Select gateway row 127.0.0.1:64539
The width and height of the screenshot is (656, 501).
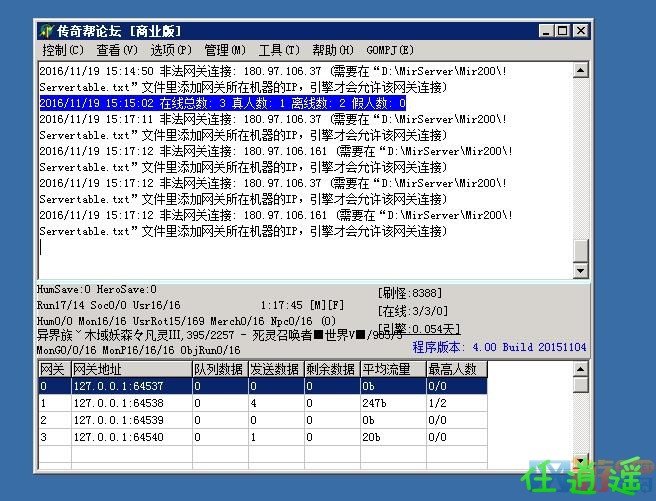tap(263, 420)
